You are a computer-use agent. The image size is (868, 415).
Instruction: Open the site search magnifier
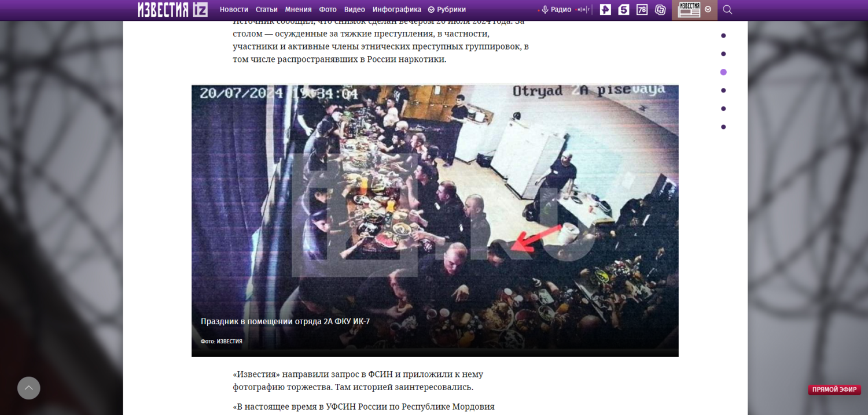727,10
